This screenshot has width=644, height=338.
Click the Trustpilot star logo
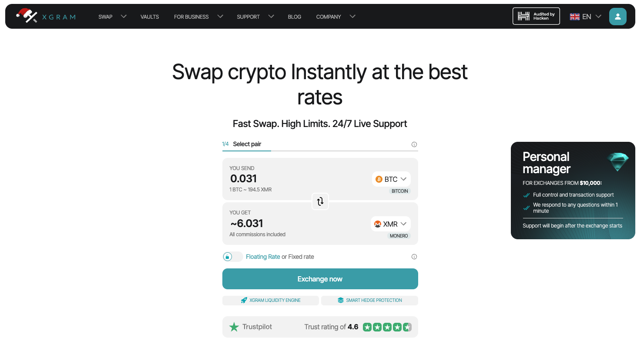tap(234, 327)
